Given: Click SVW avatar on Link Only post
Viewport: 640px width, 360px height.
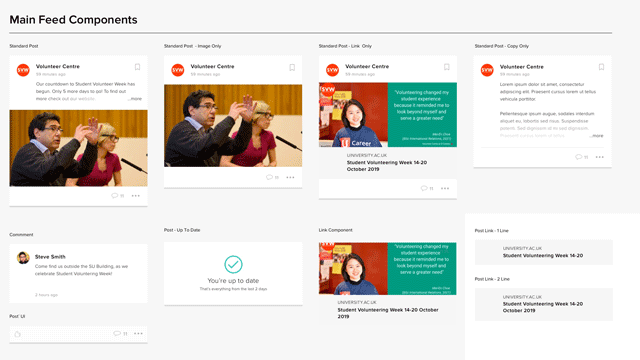Looking at the screenshot, I should click(332, 70).
